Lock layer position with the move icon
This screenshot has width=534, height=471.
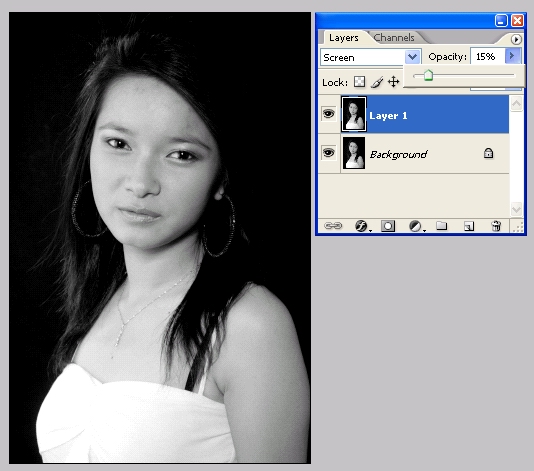(393, 82)
